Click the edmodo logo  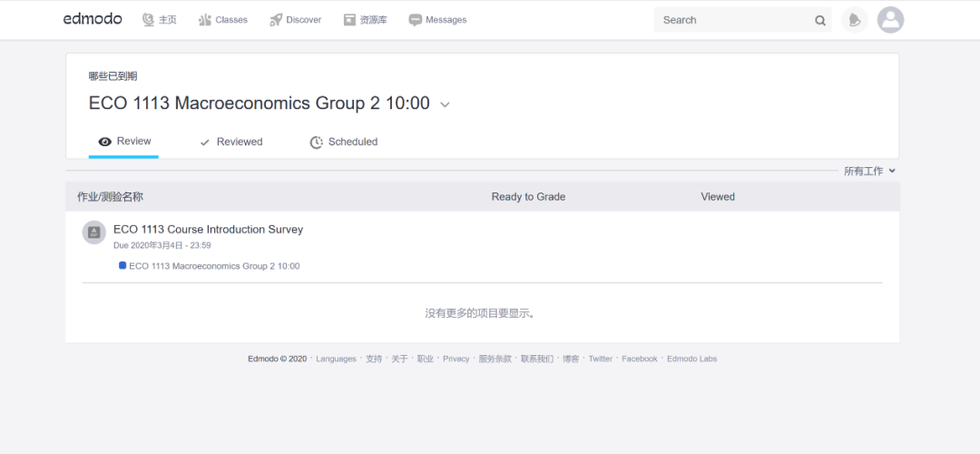(x=93, y=19)
